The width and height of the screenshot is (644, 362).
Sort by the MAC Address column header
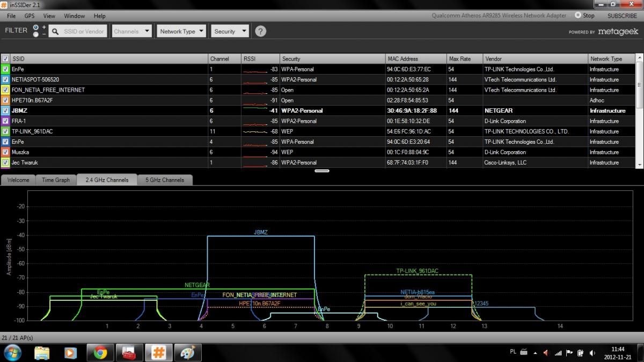point(416,58)
